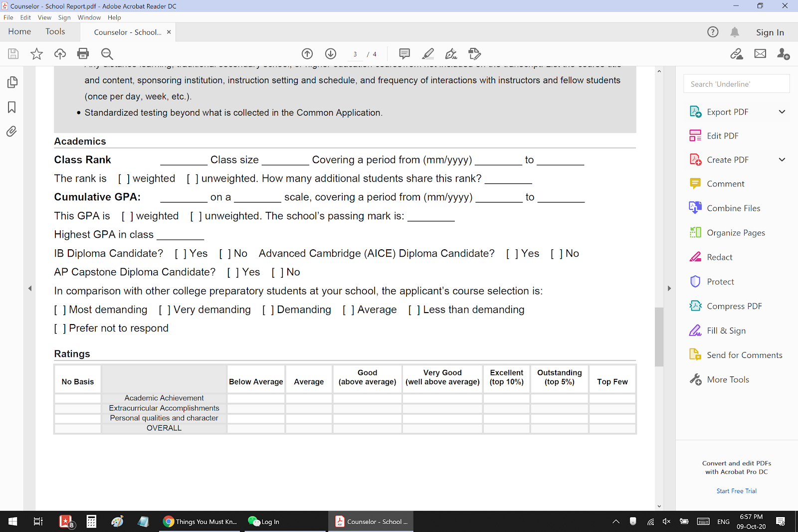
Task: Check AICE Diploma Candidate No box
Action: click(557, 253)
